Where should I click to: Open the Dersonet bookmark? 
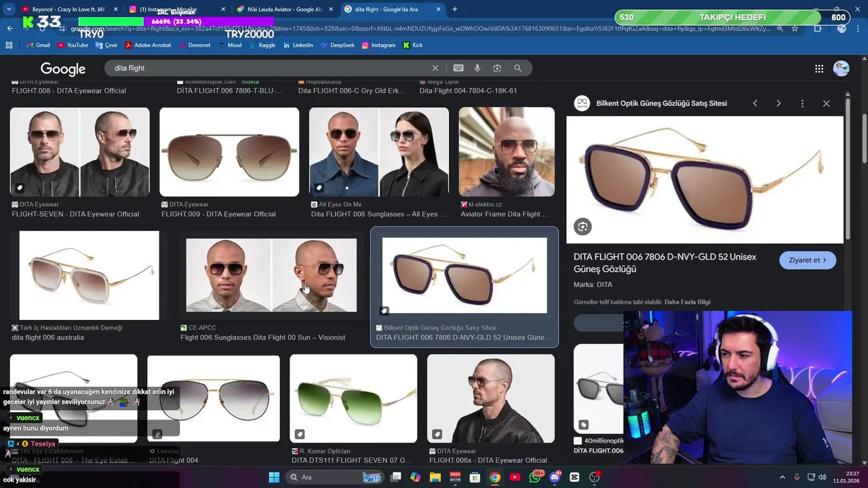[x=195, y=45]
